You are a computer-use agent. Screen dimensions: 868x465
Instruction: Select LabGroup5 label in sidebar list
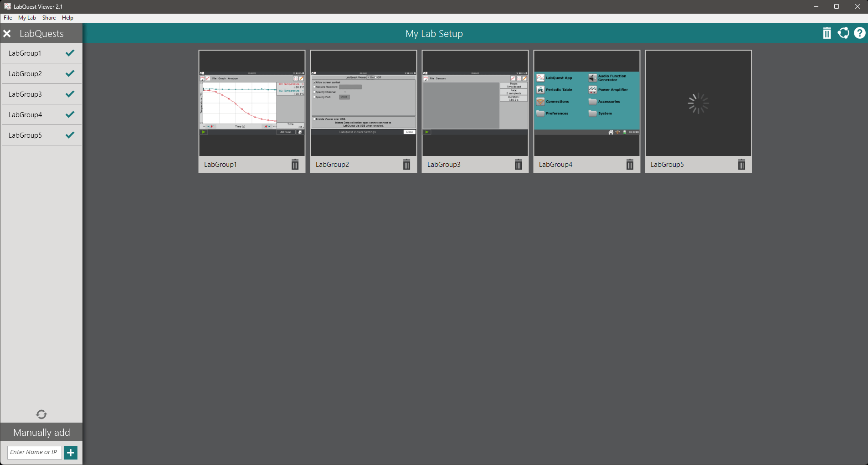tap(25, 135)
